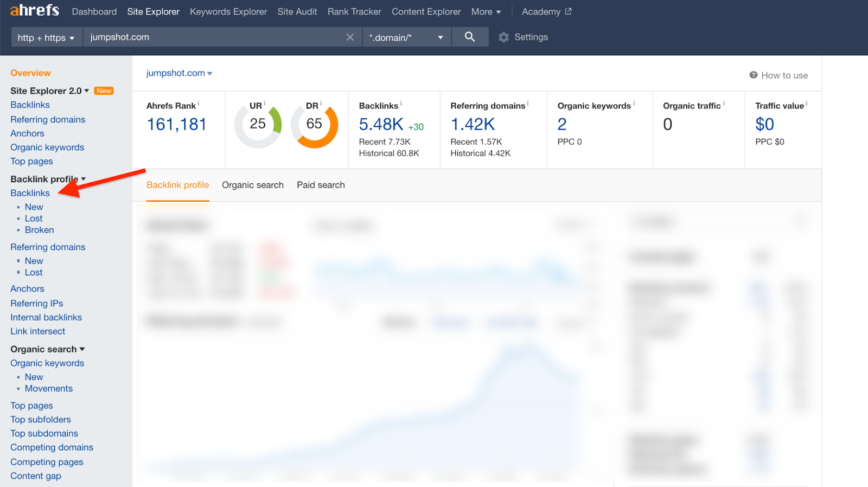Open Top subdomains sidebar link
868x487 pixels.
[44, 433]
